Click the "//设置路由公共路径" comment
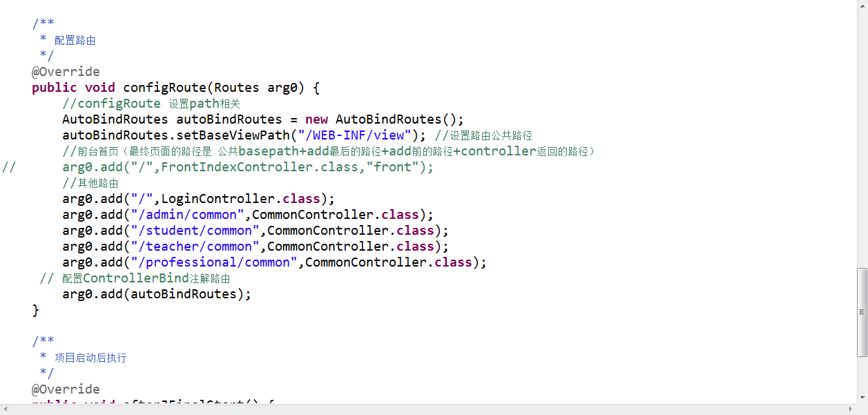The height and width of the screenshot is (415, 868). click(x=483, y=135)
